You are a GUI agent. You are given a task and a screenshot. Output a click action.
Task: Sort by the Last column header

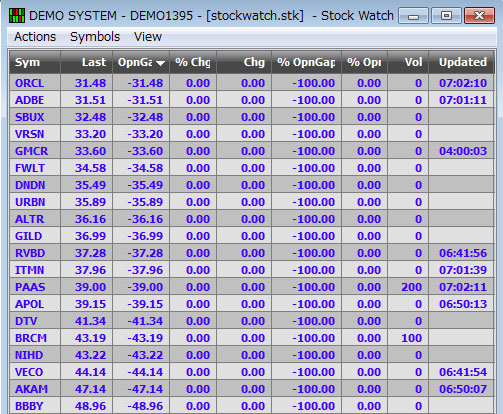click(x=87, y=62)
